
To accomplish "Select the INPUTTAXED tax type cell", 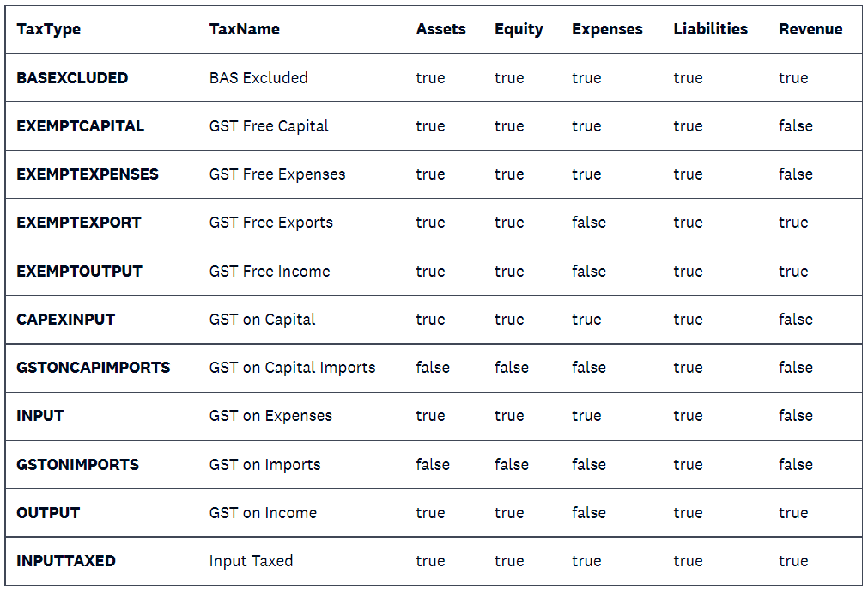I will 66,561.
